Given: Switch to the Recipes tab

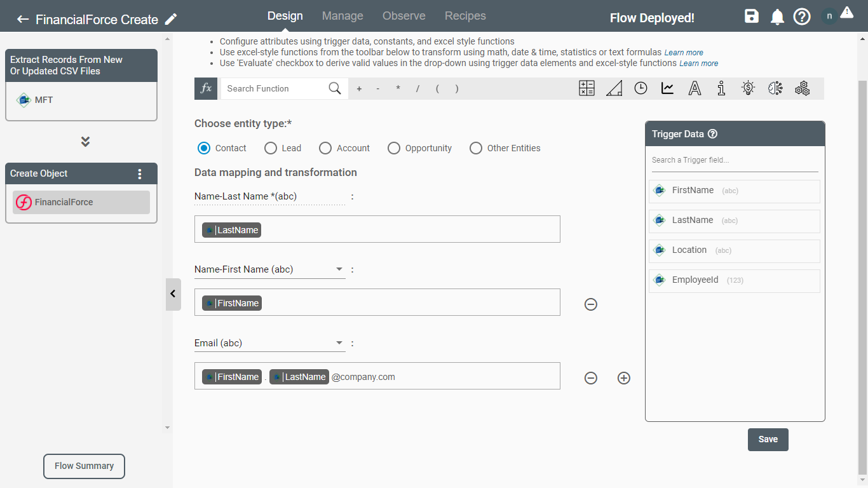Looking at the screenshot, I should pyautogui.click(x=465, y=16).
